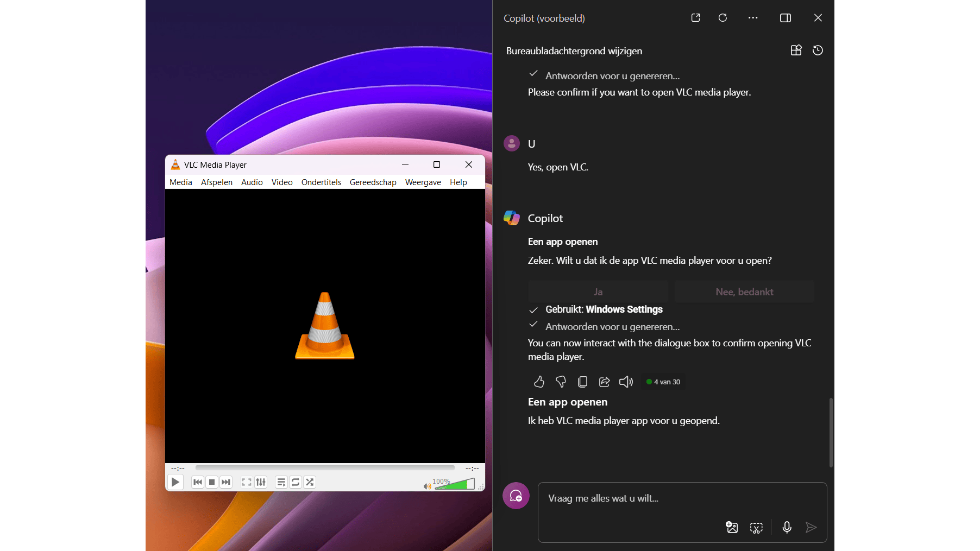Click the 'Copilot (voorbeeld)' panel title
The height and width of the screenshot is (551, 980).
pos(544,18)
